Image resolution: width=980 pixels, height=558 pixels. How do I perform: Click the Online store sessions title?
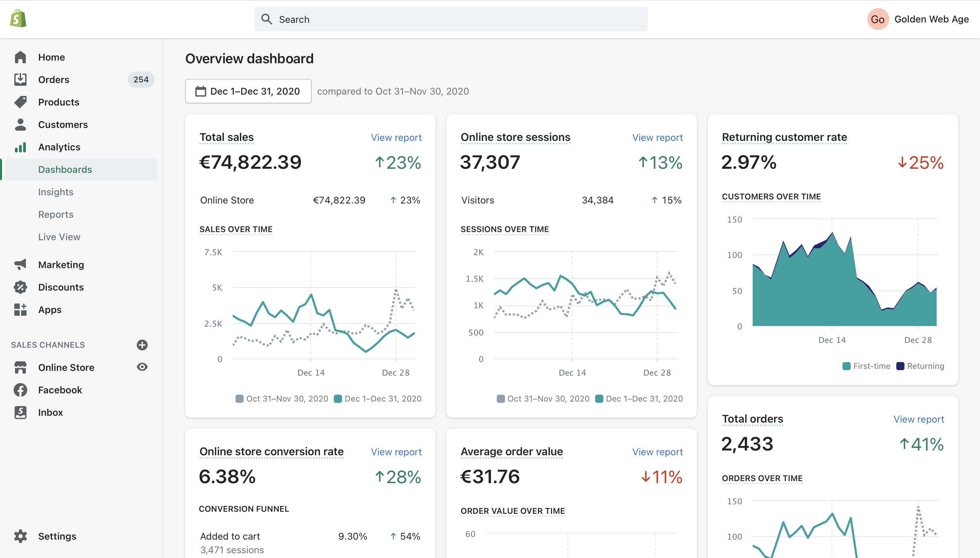516,137
